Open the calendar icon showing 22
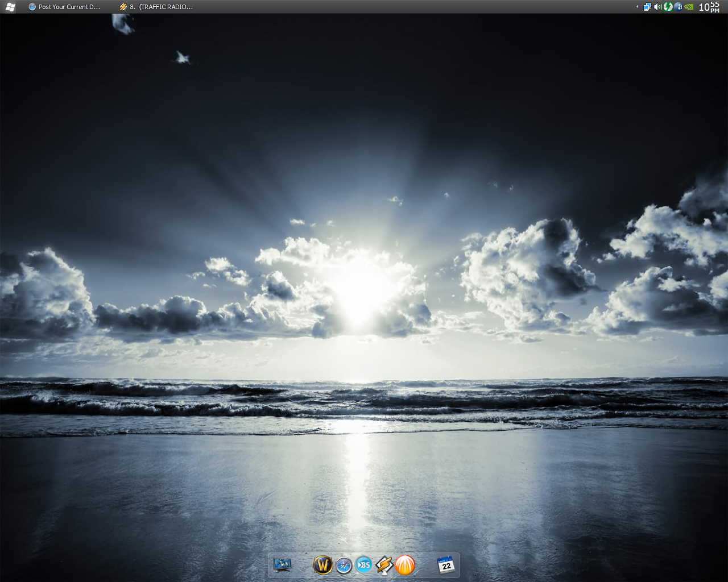Image resolution: width=728 pixels, height=582 pixels. pos(446,565)
